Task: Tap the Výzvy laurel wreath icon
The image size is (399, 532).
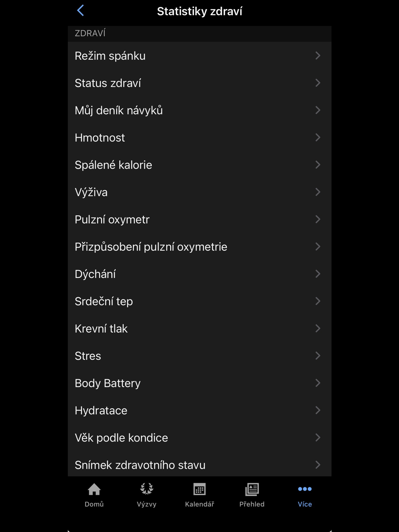Action: tap(146, 489)
